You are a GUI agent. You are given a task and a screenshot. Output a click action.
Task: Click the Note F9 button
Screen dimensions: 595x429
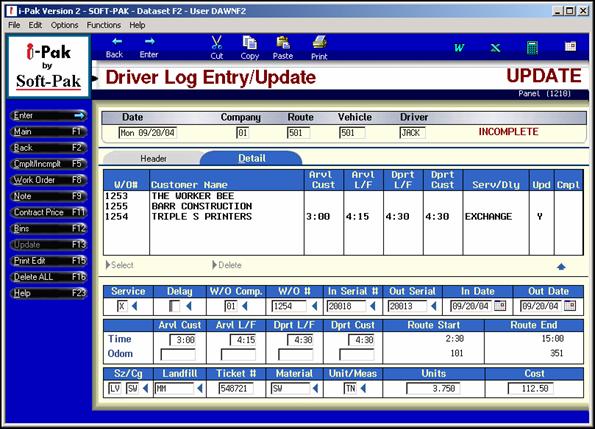tap(49, 196)
